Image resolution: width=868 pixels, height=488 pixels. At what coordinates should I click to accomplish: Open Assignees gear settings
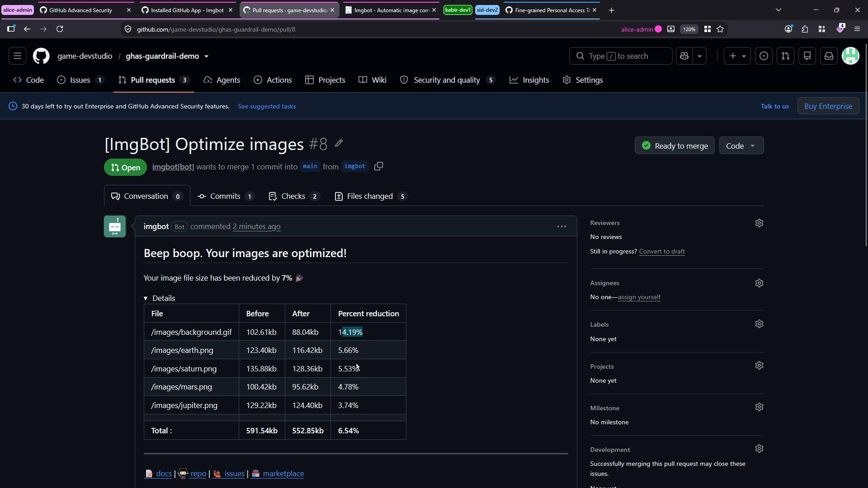(759, 283)
